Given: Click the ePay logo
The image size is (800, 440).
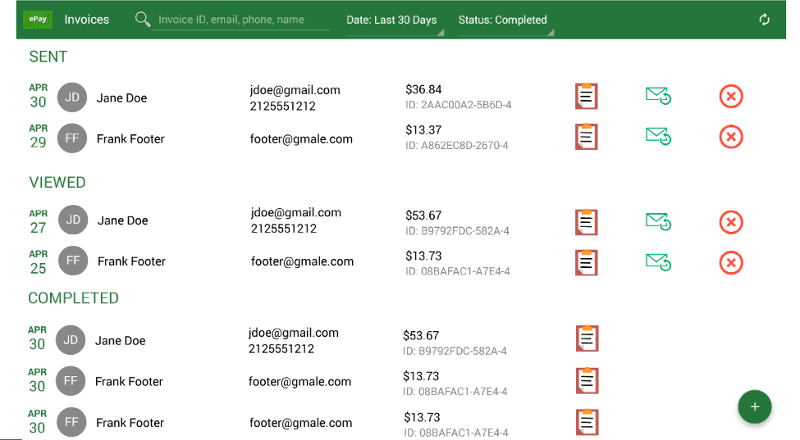Looking at the screenshot, I should click(38, 19).
